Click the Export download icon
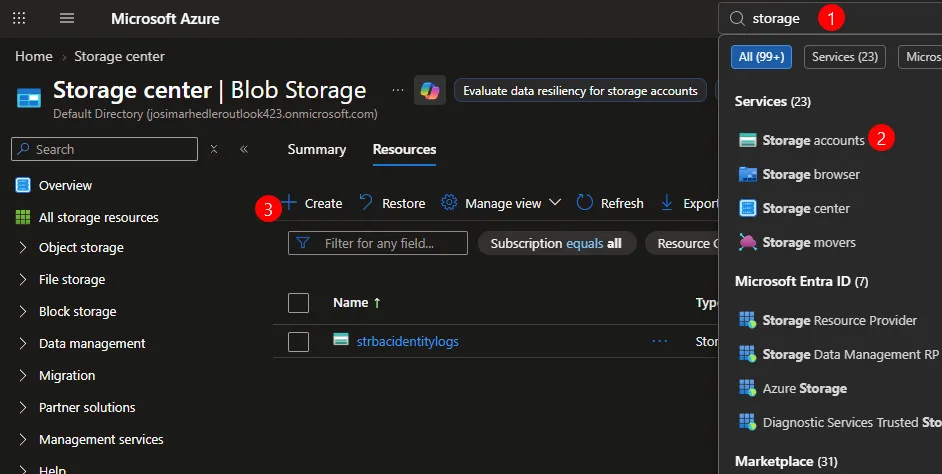Viewport: 942px width, 474px height. (x=667, y=202)
